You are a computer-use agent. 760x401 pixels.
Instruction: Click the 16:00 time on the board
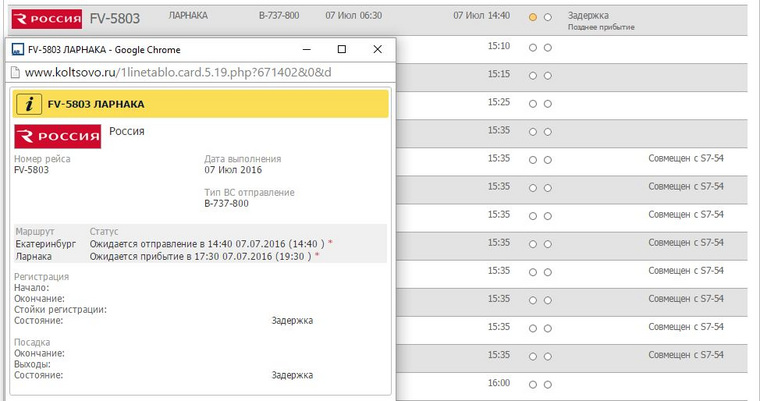(499, 383)
